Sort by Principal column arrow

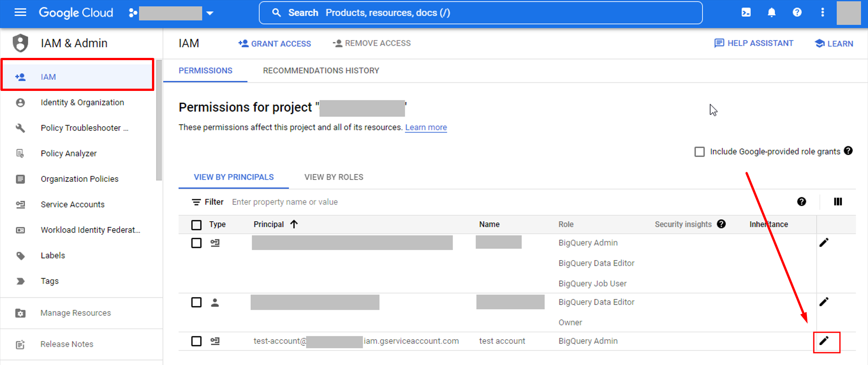(x=294, y=224)
